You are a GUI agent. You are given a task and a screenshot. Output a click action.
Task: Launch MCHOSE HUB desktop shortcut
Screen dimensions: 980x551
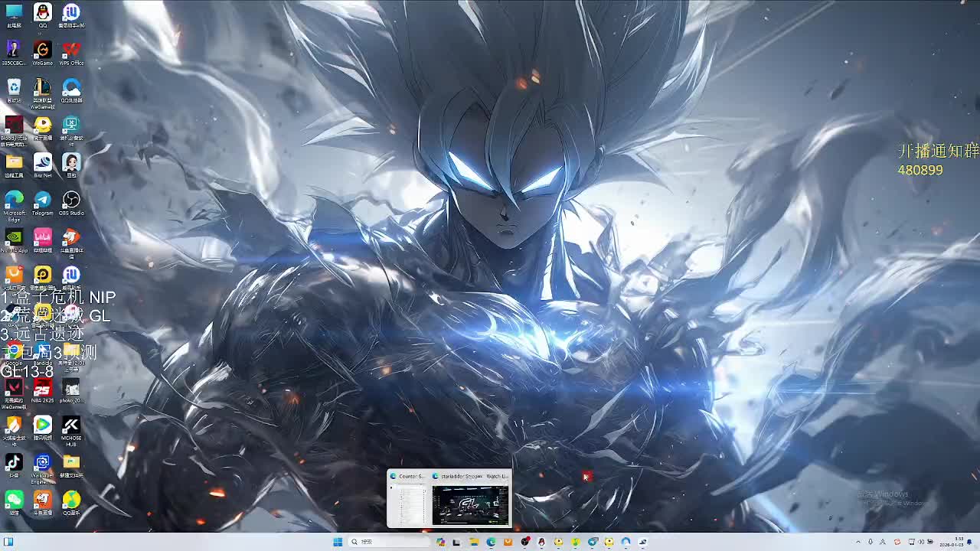click(71, 425)
